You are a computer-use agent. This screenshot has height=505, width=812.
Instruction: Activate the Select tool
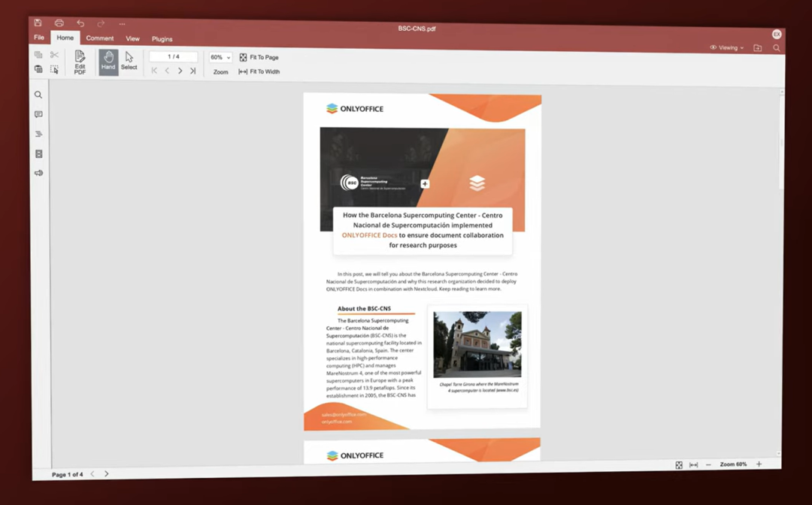pyautogui.click(x=129, y=62)
